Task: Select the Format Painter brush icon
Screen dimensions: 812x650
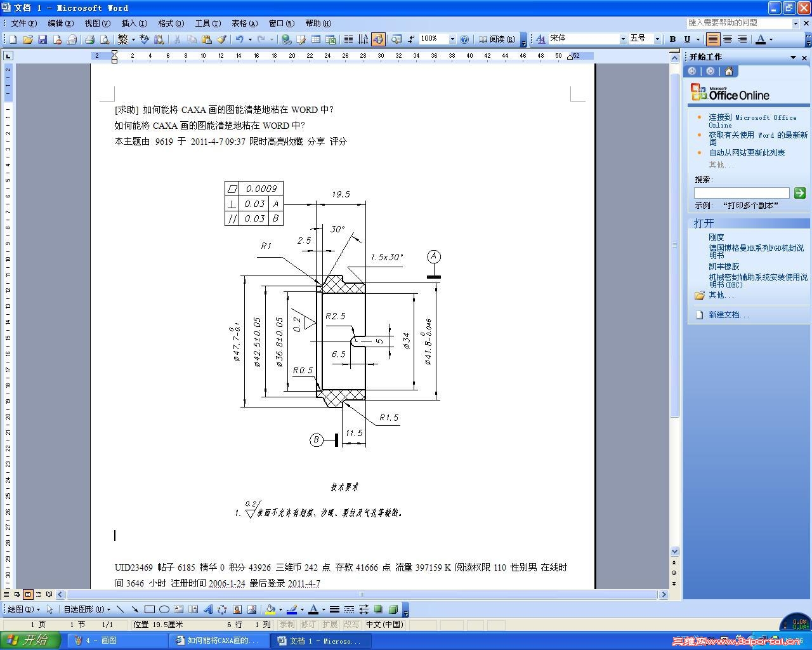Action: [221, 39]
